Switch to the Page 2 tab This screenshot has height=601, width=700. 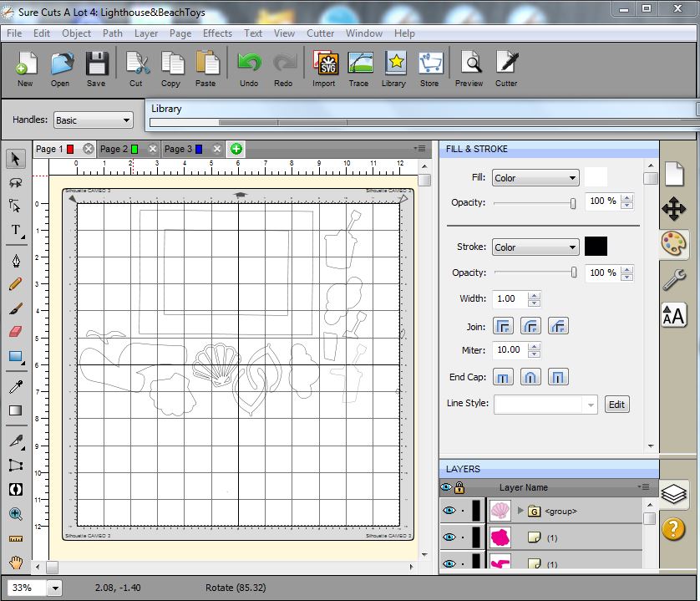114,149
